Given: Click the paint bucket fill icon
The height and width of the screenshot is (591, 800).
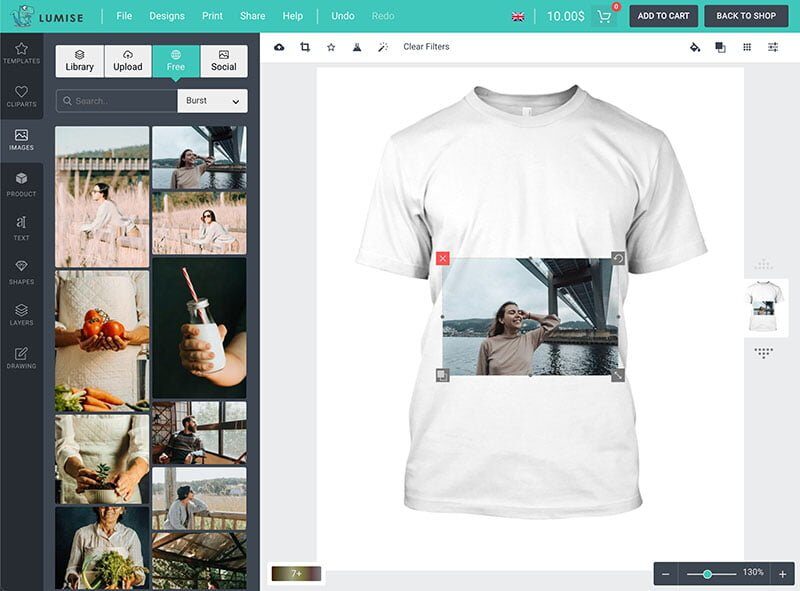Looking at the screenshot, I should click(695, 47).
